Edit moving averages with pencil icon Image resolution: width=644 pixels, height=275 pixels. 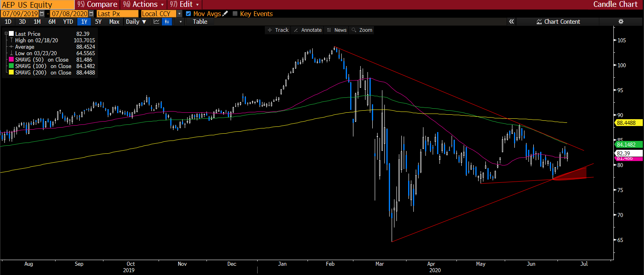click(x=225, y=14)
